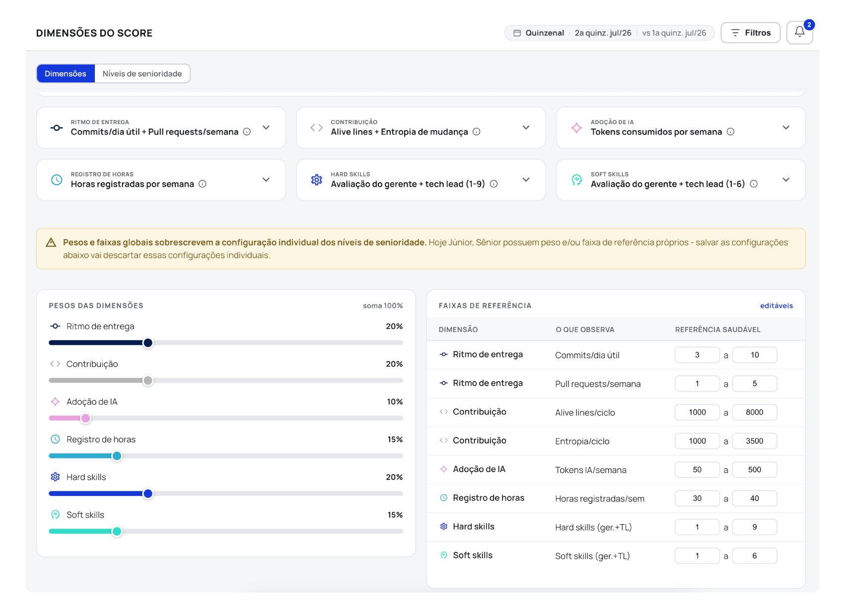Image resolution: width=844 pixels, height=616 pixels.
Task: Adjust the Soft skills weight slider
Action: point(117,532)
